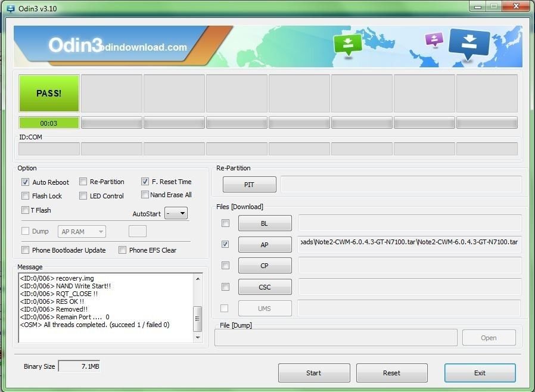535x392 pixels.
Task: Close the Odin3 window
Action: (516, 6)
